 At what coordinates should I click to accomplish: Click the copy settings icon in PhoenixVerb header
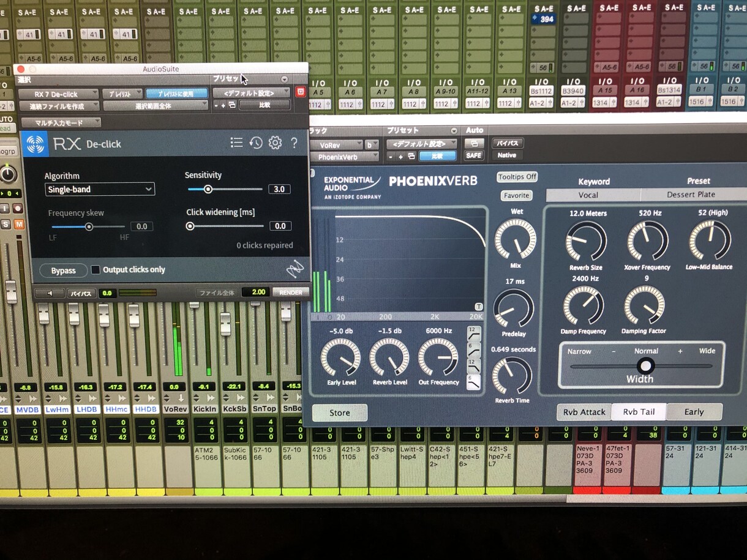coord(412,156)
